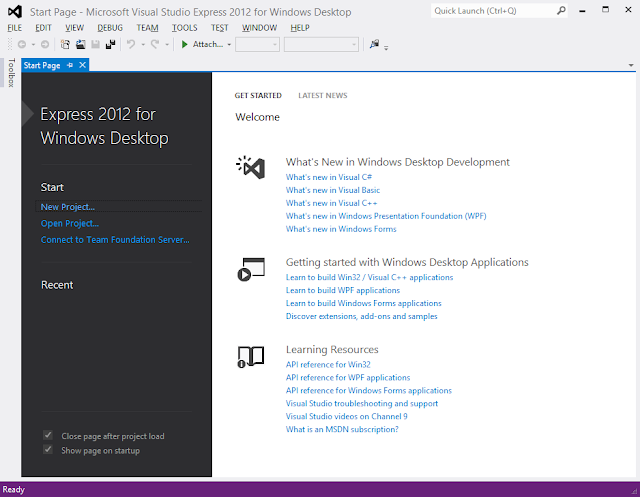Open Discover extensions, add-ons and samples link
Viewport: 640px width, 497px height.
coord(362,316)
